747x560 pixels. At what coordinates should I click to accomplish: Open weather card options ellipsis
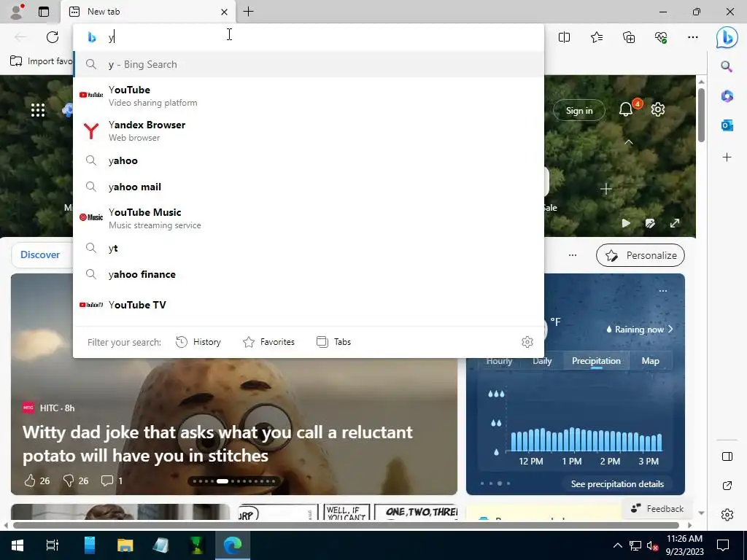[x=662, y=290]
